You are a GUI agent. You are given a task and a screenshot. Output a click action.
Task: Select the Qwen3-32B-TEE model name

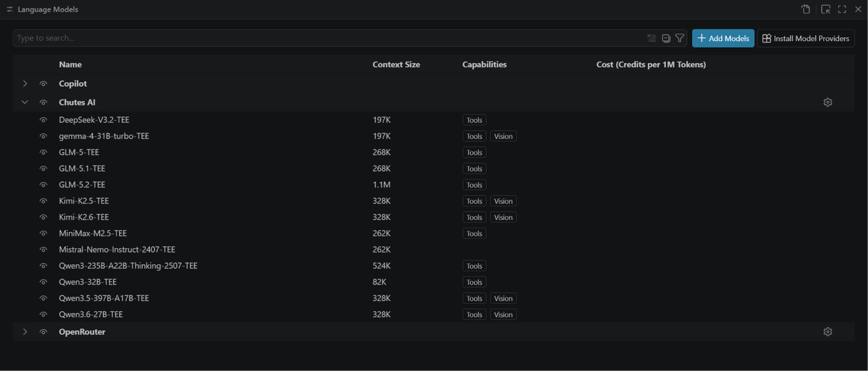[x=88, y=282]
